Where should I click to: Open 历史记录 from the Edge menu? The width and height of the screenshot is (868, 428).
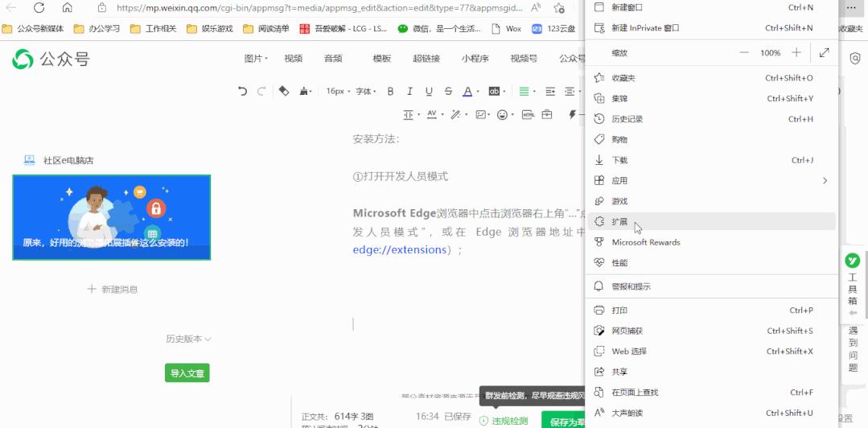[x=711, y=119]
